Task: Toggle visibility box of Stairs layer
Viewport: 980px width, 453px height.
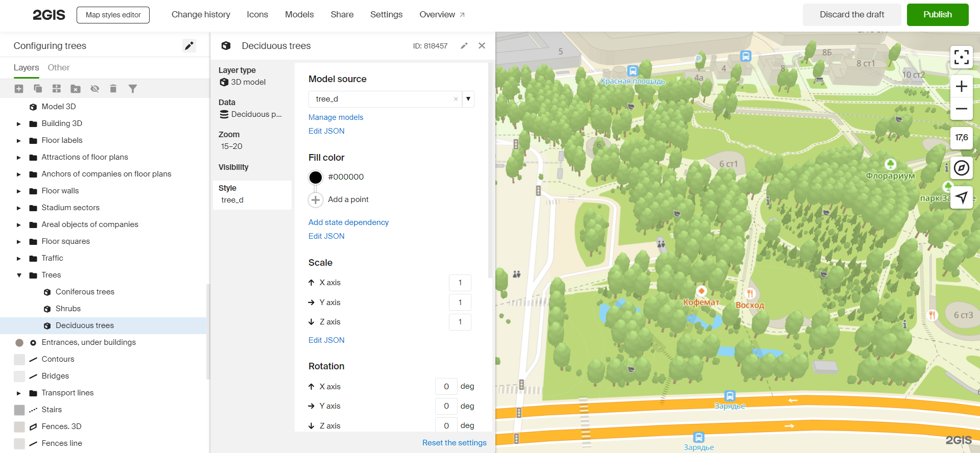Action: click(x=19, y=410)
